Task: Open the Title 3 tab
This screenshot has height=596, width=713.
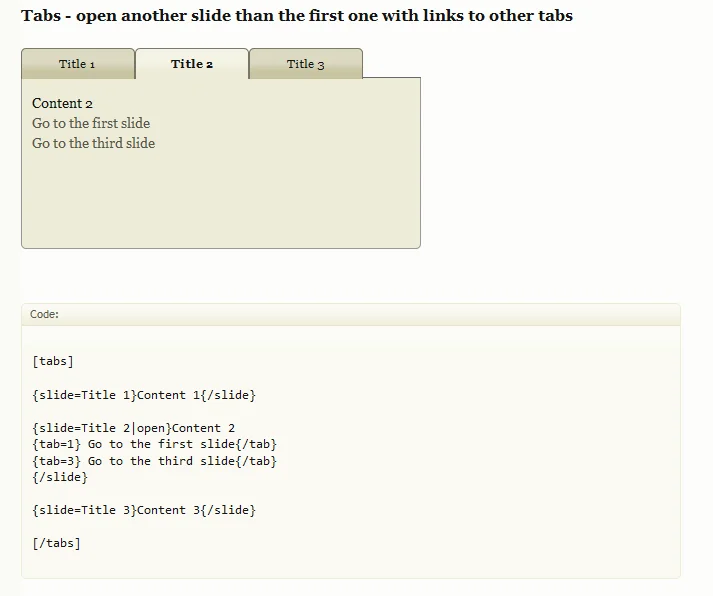Action: (306, 64)
